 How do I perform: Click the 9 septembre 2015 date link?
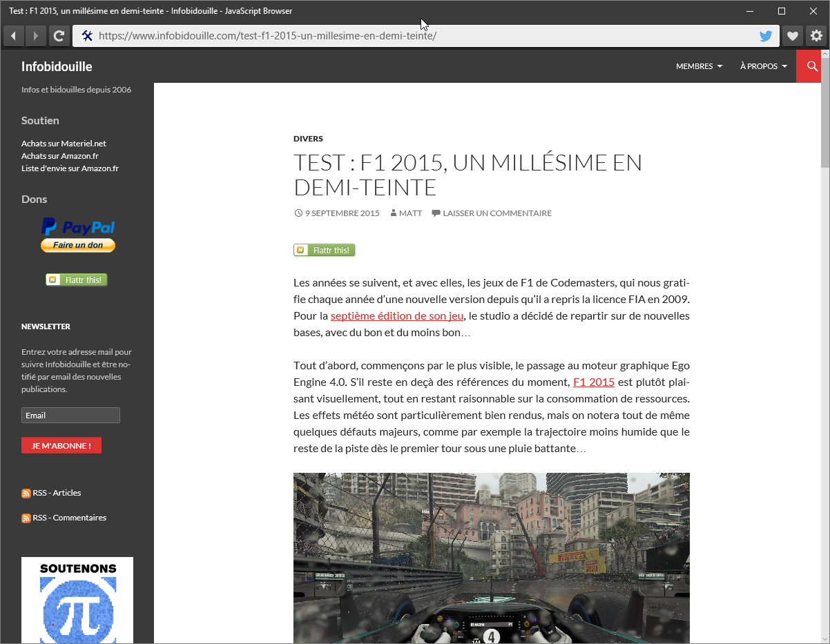click(x=342, y=213)
